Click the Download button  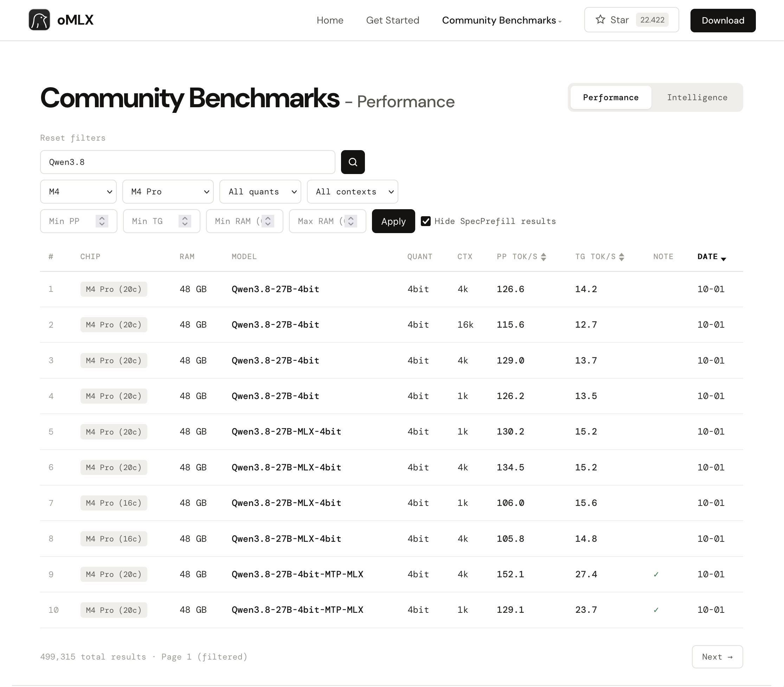click(x=723, y=20)
